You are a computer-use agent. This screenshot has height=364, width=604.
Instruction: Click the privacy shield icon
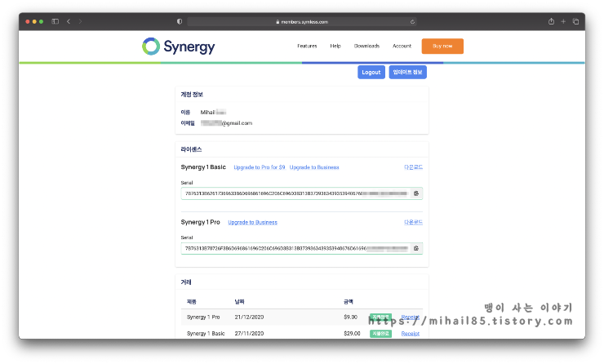tap(180, 21)
